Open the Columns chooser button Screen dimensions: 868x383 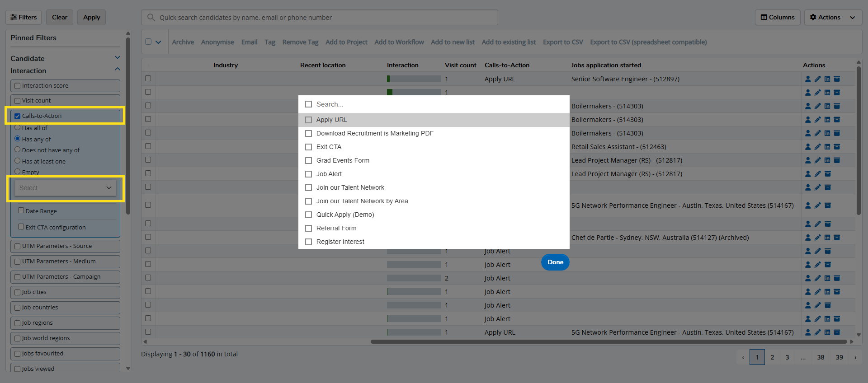778,17
